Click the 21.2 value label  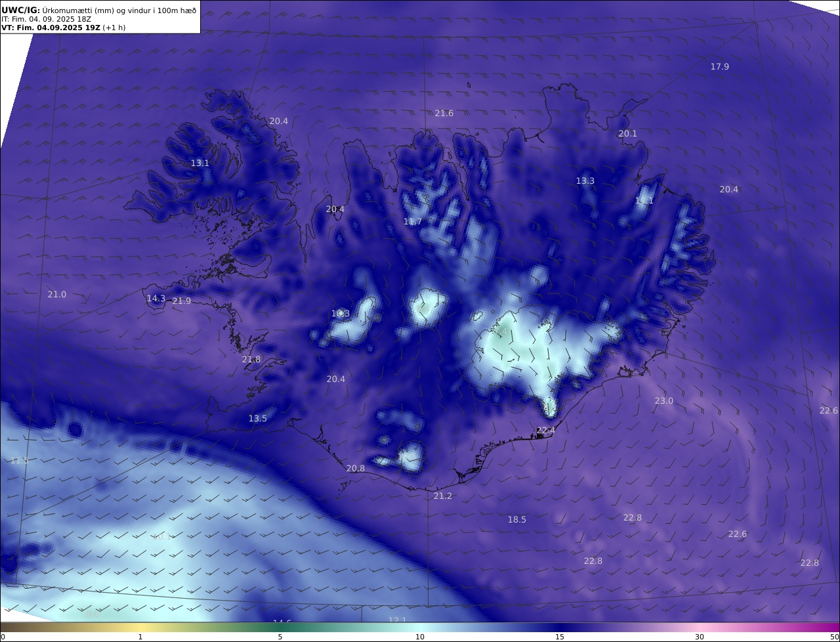tap(443, 496)
